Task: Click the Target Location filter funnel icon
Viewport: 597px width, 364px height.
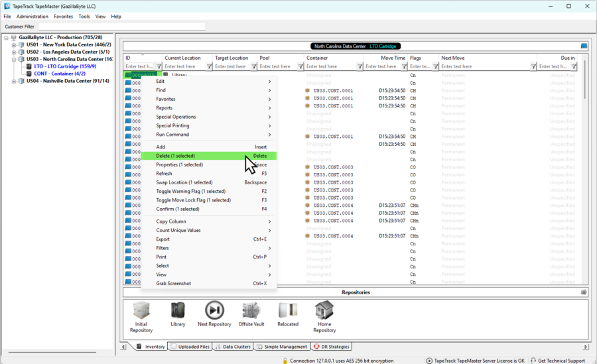Action: [253, 66]
